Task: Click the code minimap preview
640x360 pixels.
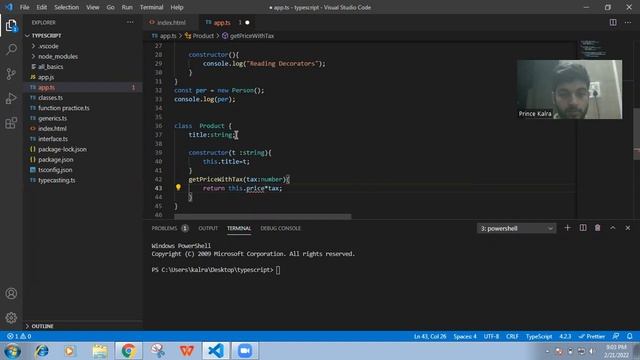Action: point(593,48)
